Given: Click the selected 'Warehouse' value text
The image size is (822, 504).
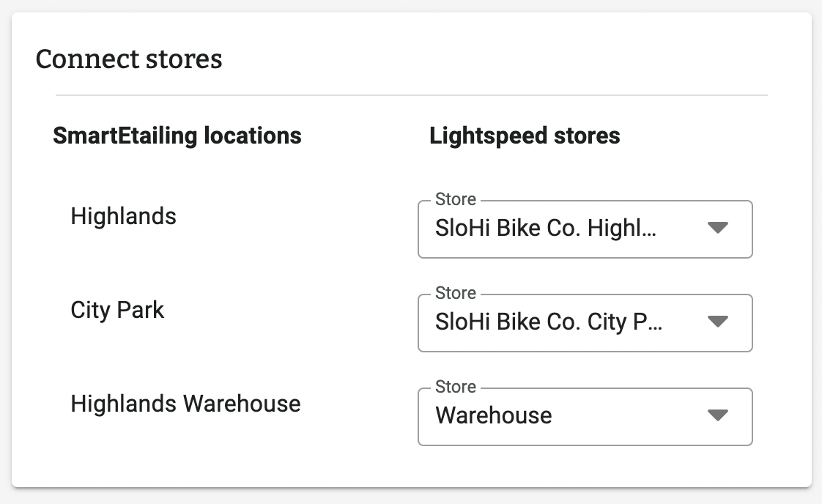Looking at the screenshot, I should point(493,416).
